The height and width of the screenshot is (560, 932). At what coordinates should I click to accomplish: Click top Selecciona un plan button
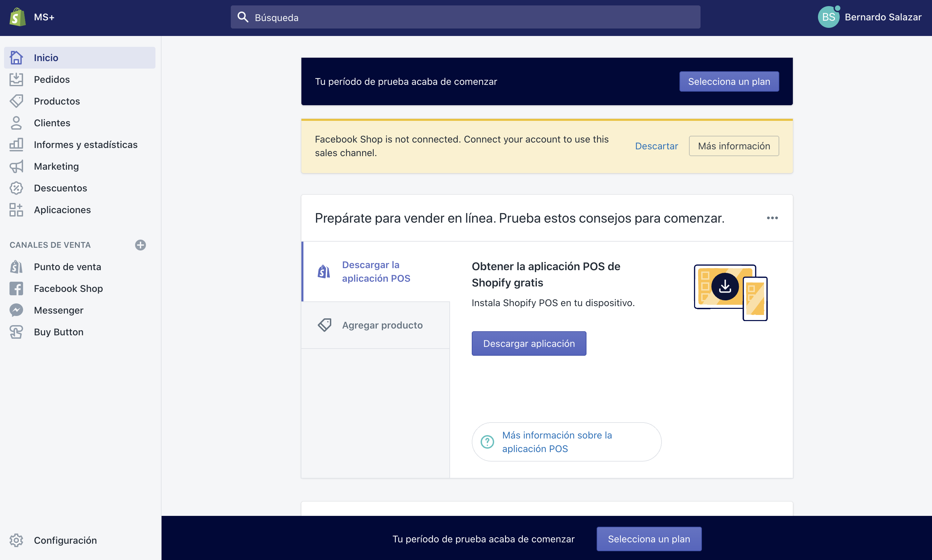coord(729,81)
